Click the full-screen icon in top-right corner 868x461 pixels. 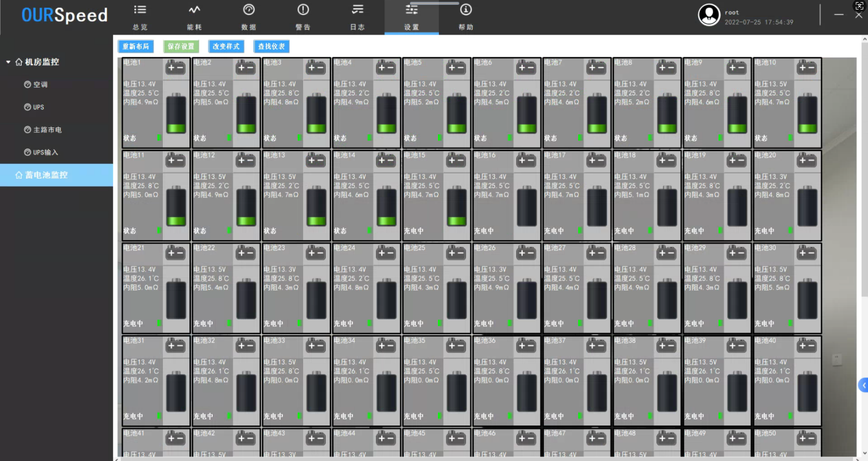860,6
